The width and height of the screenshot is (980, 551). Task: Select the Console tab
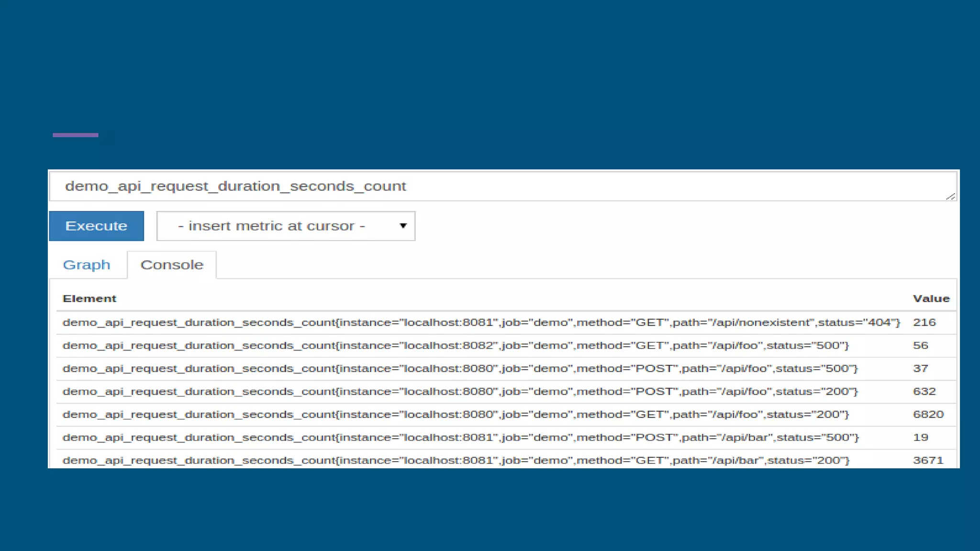172,265
